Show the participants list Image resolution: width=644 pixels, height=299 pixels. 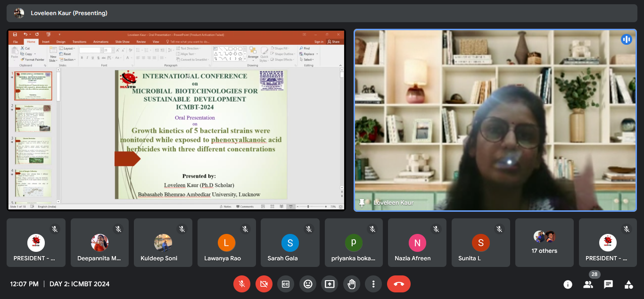click(x=588, y=284)
